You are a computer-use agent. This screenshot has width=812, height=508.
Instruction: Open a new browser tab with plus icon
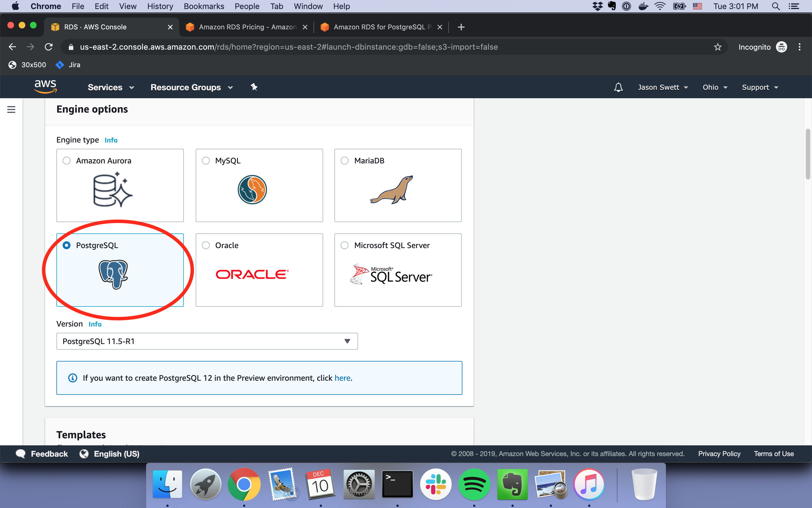461,27
